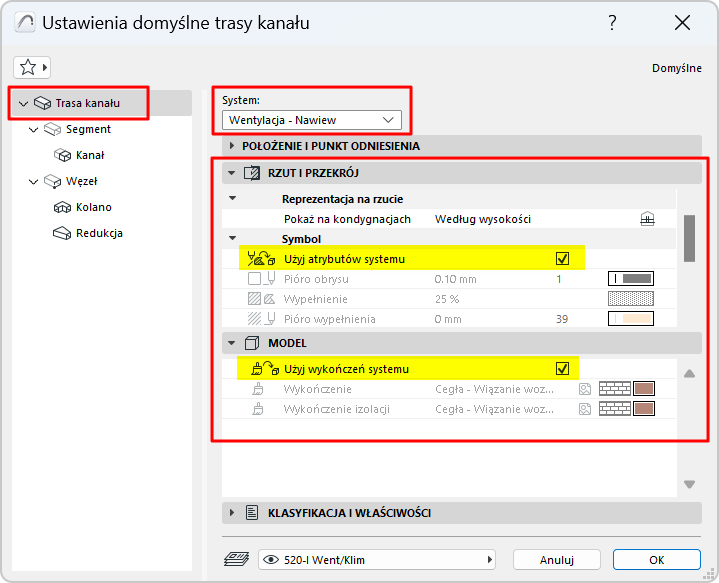Click the Pióro obrysu pen color swatch
This screenshot has height=583, width=719.
click(x=631, y=278)
